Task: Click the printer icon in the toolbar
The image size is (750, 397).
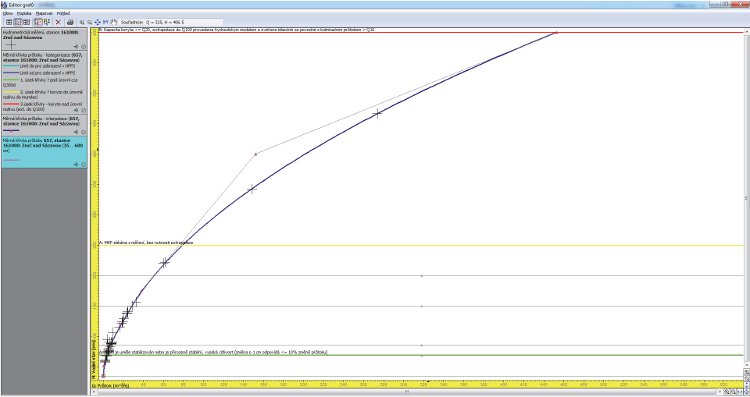Action: 70,22
